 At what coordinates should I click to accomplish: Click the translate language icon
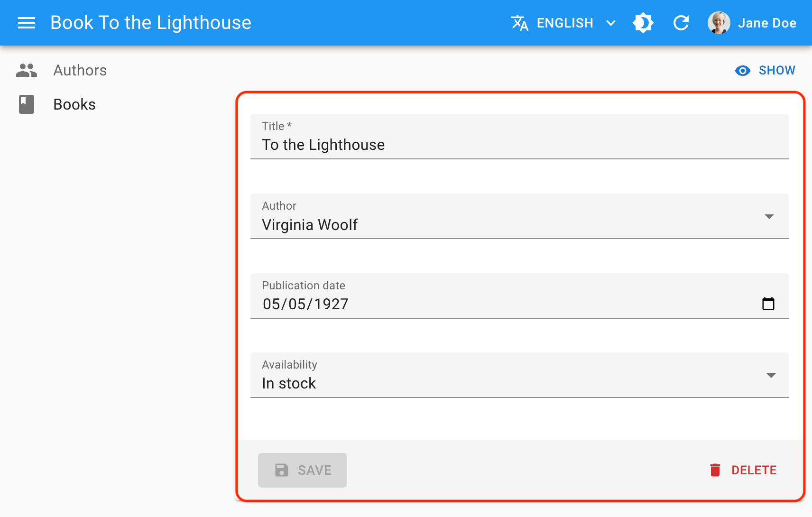click(x=520, y=23)
